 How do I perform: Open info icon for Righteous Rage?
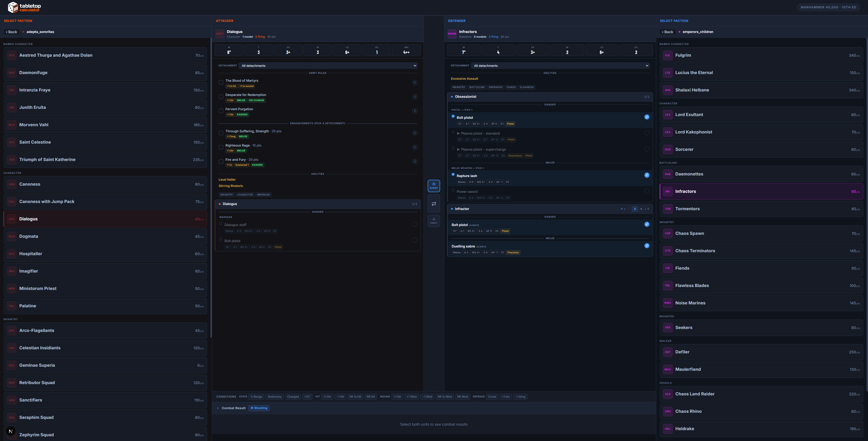tap(415, 147)
